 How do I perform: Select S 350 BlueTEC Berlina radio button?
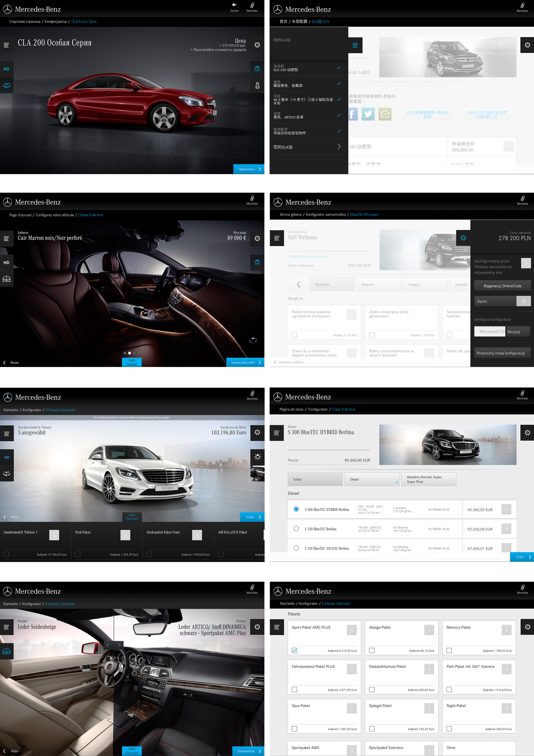click(296, 528)
